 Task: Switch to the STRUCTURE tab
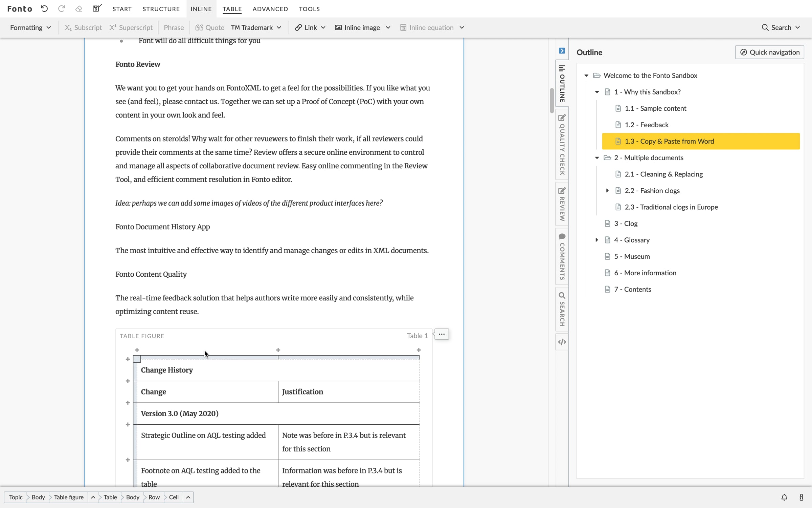click(x=161, y=9)
